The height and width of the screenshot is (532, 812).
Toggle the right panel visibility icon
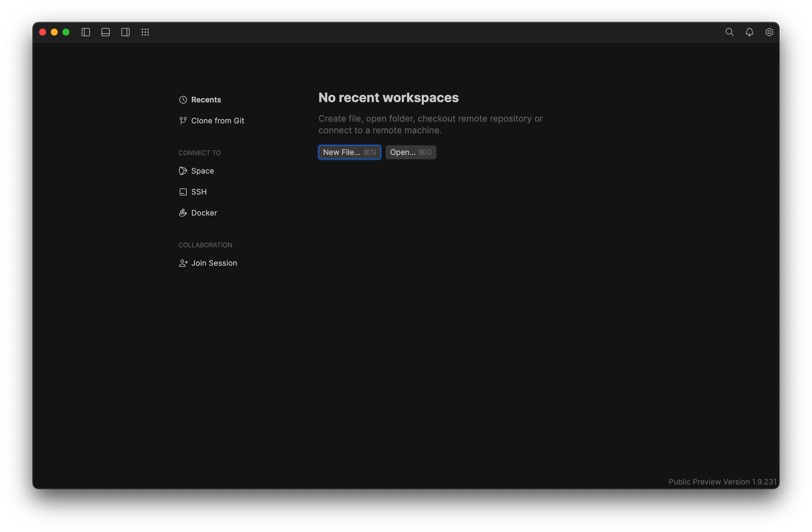125,32
